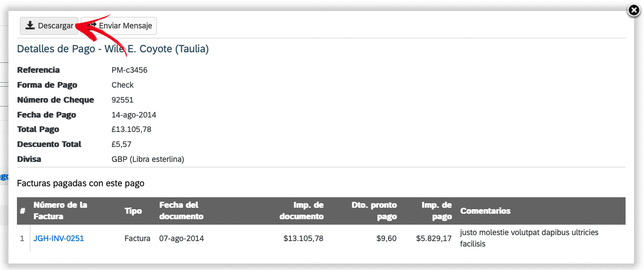Viewport: 644px width, 270px height.
Task: Click the $5.829,17 payment amount cell
Action: tap(434, 239)
